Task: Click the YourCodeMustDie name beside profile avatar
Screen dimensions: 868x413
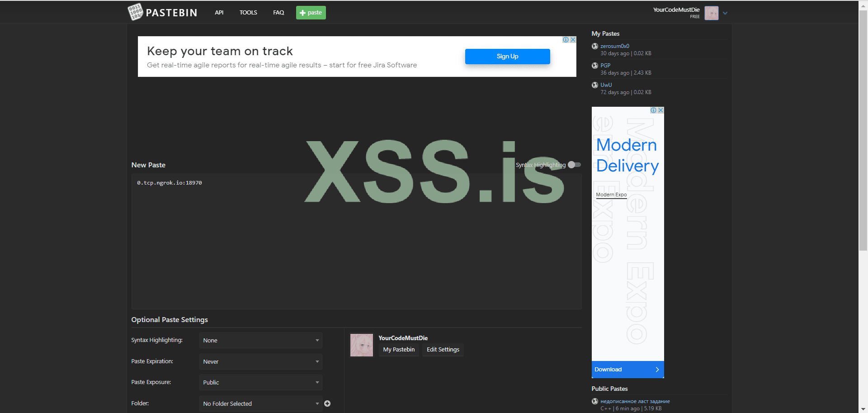Action: point(403,338)
